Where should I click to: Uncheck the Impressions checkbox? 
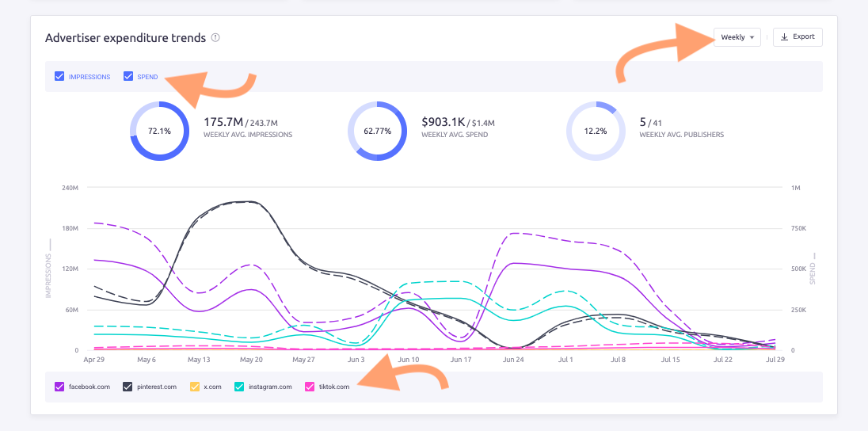59,77
